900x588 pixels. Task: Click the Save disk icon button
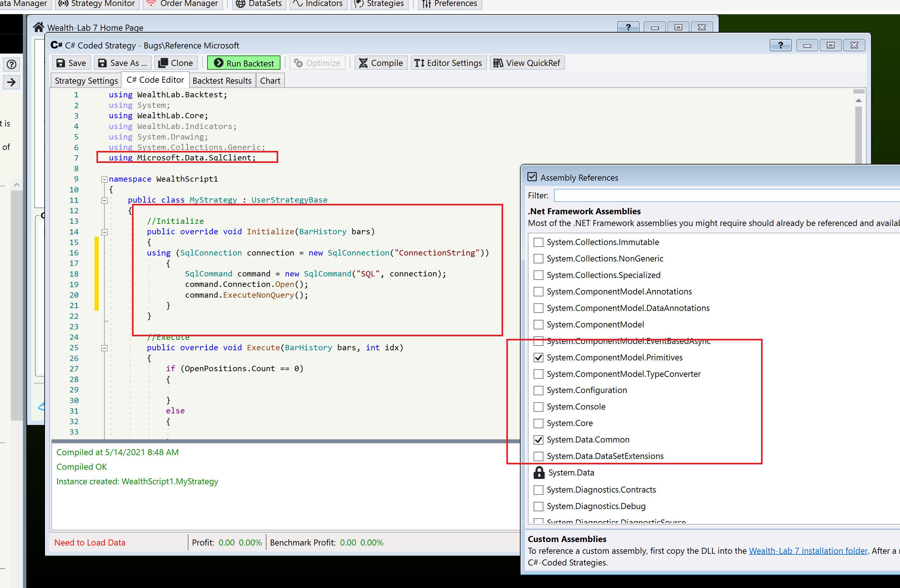pyautogui.click(x=71, y=63)
